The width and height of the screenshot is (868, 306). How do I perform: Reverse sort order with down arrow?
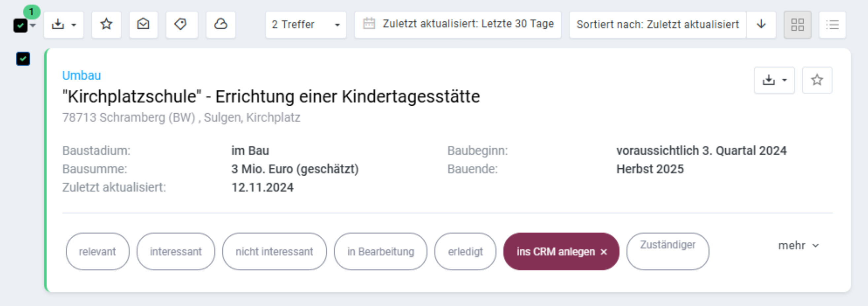(x=761, y=25)
